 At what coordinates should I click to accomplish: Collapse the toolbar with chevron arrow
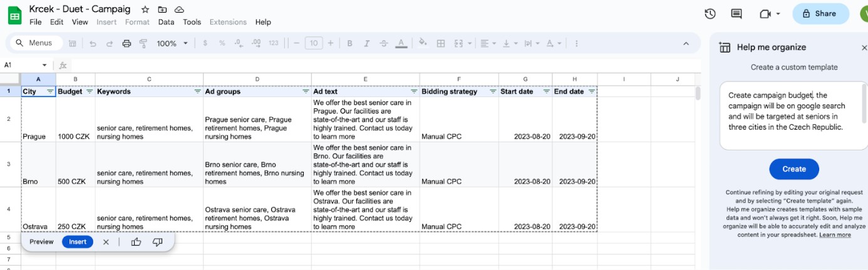pos(686,44)
